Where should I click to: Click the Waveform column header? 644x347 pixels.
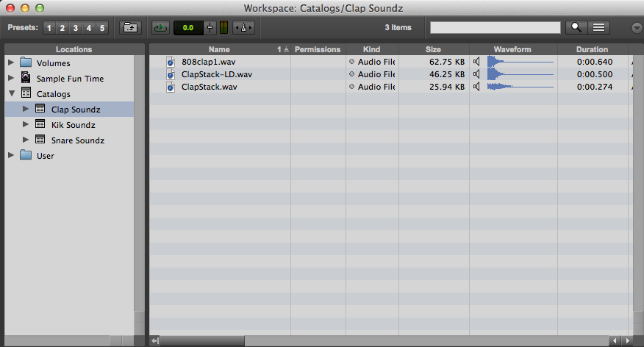[x=512, y=49]
